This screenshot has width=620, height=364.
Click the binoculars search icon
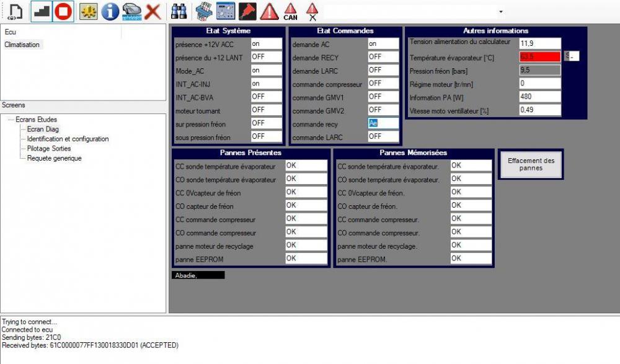(x=179, y=12)
